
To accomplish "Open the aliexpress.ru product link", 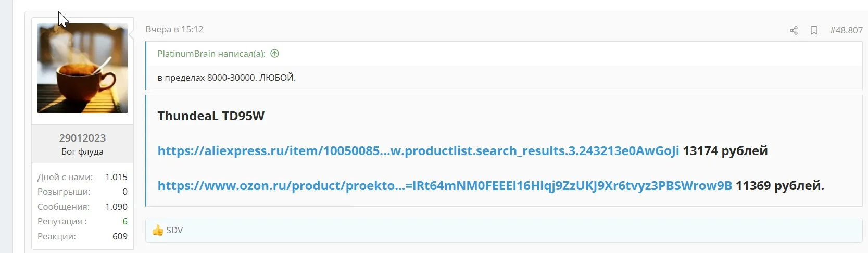I will pyautogui.click(x=418, y=150).
